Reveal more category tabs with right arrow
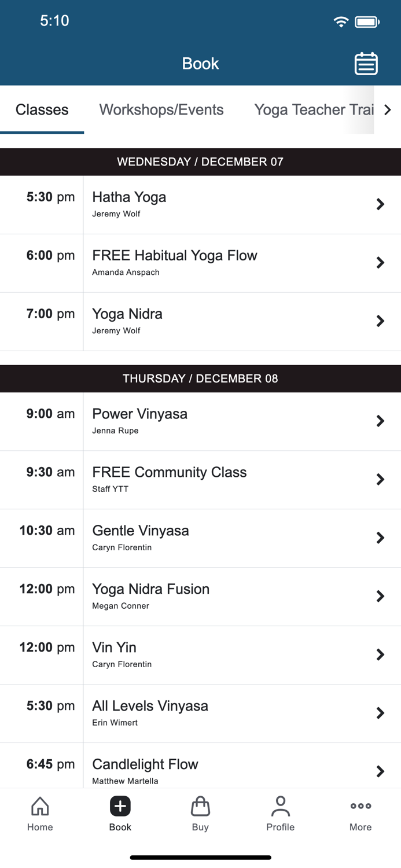 (388, 109)
